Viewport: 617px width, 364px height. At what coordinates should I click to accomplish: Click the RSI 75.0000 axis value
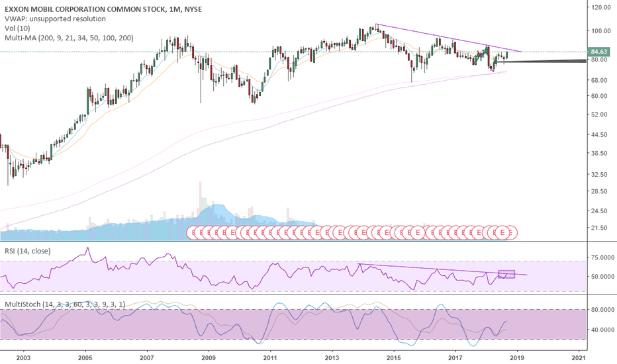[603, 257]
